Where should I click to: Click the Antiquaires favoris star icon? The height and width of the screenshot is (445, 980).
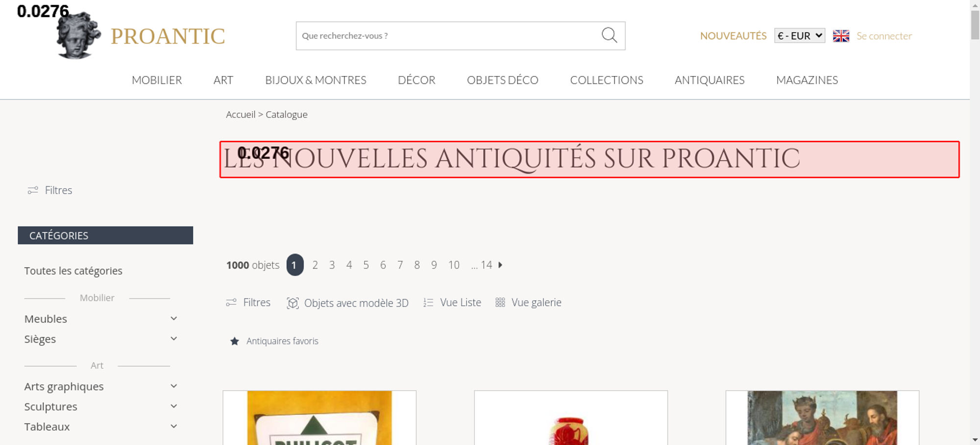coord(235,341)
